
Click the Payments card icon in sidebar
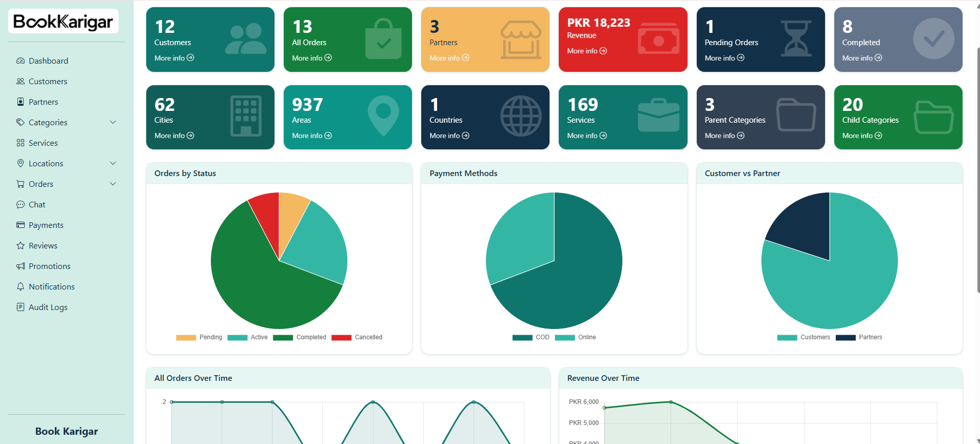click(x=21, y=225)
